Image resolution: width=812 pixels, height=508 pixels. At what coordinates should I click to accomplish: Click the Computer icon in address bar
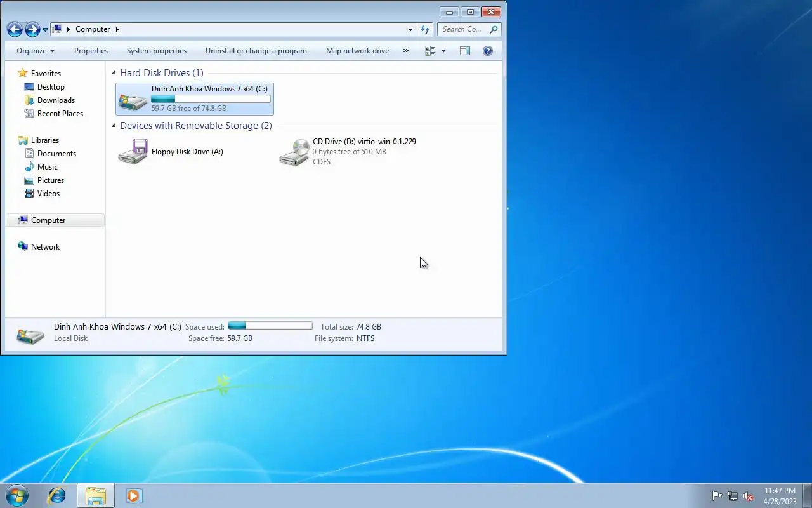[x=58, y=29]
